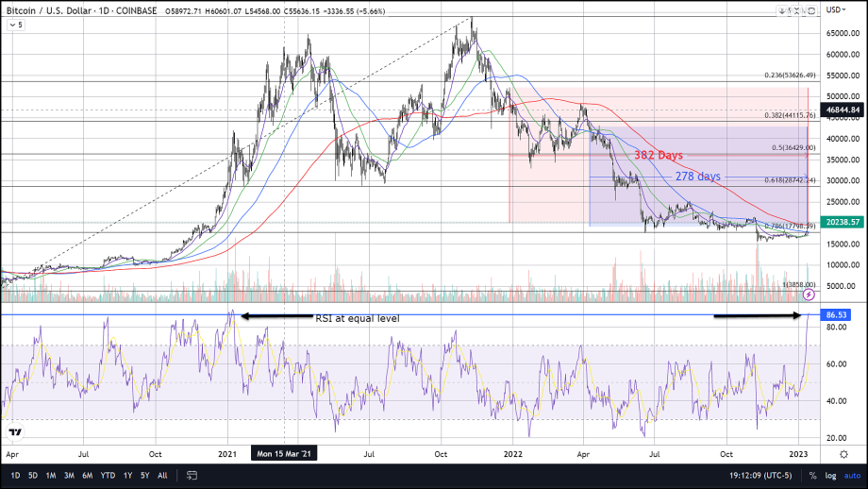This screenshot has height=489, width=868.
Task: Show All time range data
Action: 162,475
